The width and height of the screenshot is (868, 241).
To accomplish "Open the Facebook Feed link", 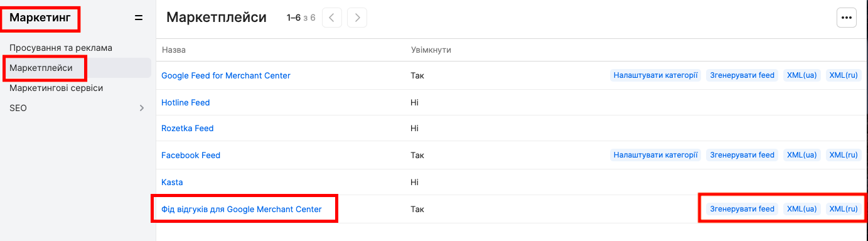I will 191,155.
